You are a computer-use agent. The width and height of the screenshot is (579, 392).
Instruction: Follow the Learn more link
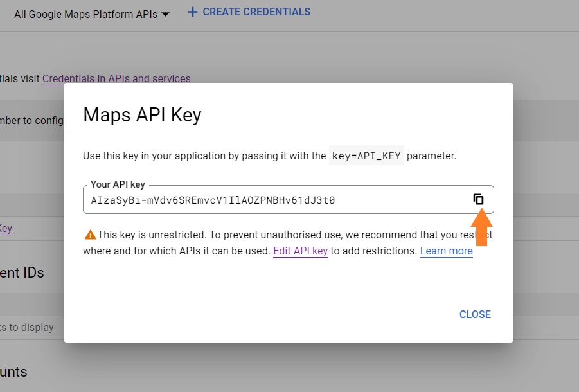(447, 251)
